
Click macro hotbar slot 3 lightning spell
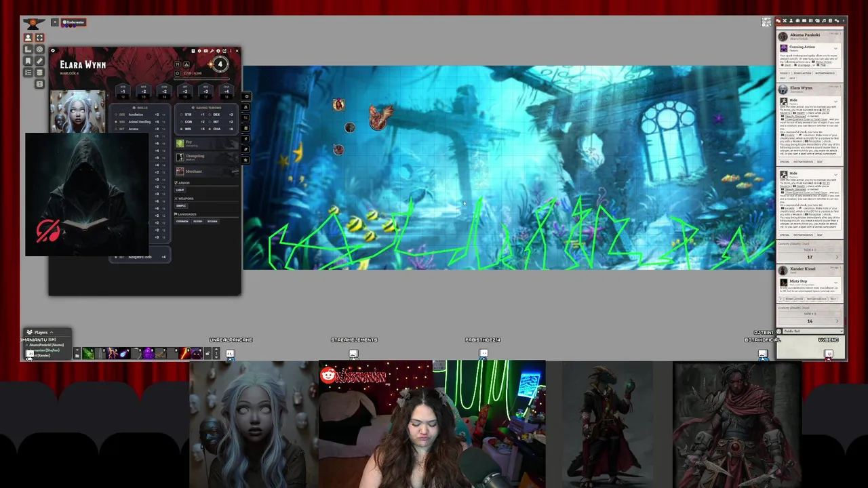point(113,353)
